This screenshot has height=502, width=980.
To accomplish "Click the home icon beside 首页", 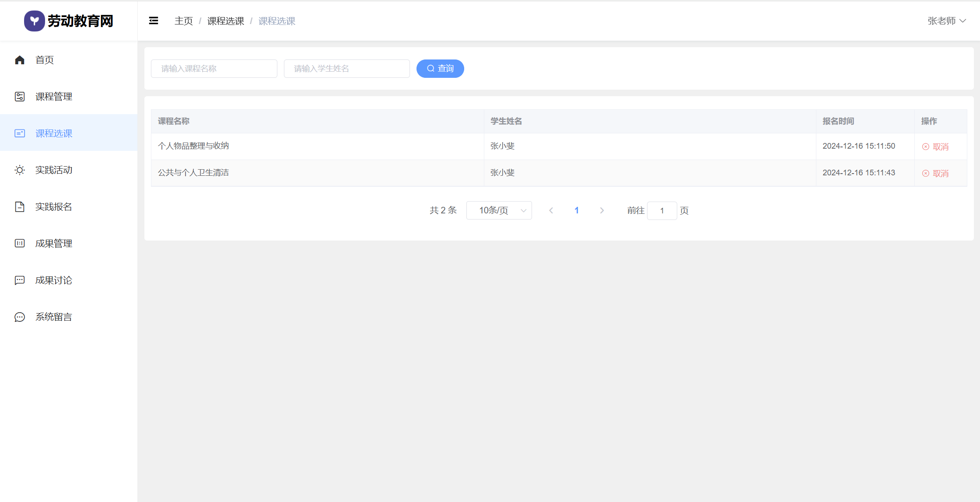I will 20,60.
